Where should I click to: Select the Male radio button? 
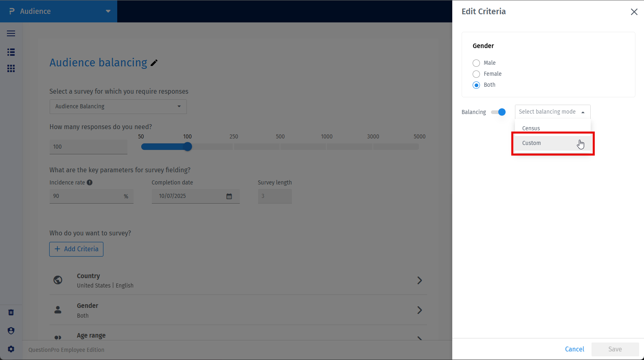click(476, 63)
